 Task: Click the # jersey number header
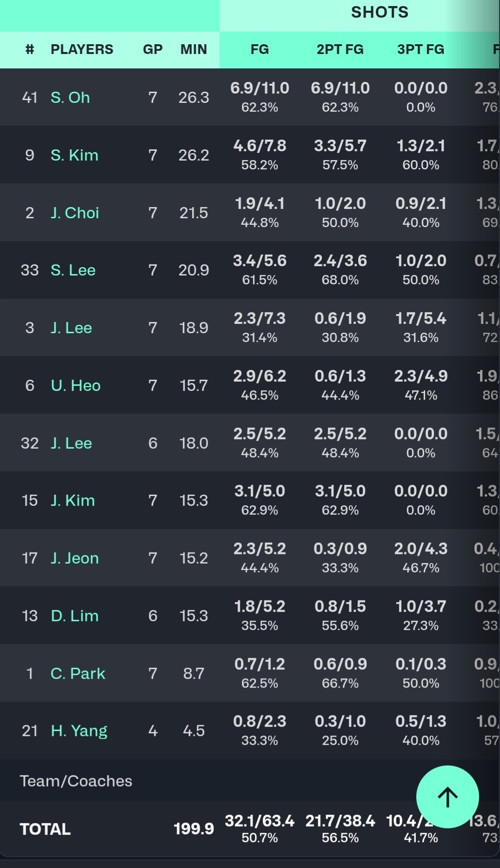(30, 49)
